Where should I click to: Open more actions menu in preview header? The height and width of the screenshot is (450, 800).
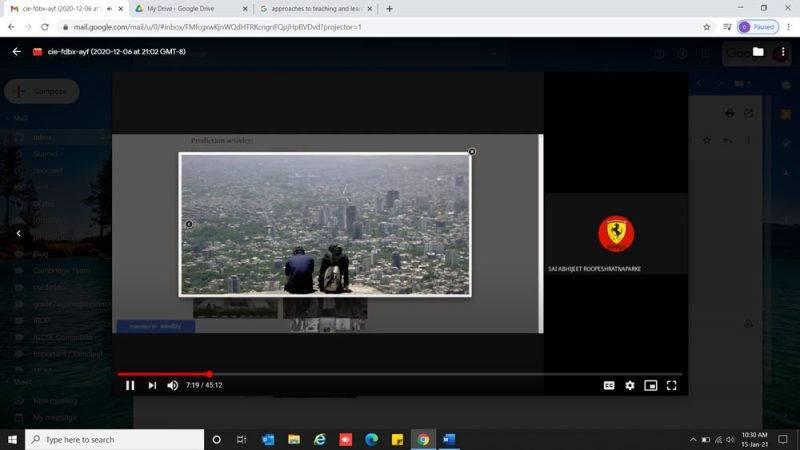click(783, 52)
